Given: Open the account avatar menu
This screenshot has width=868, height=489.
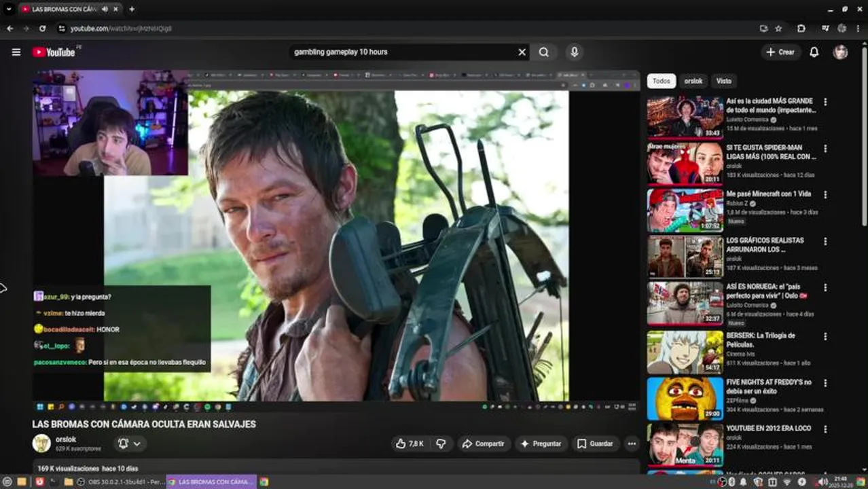Looking at the screenshot, I should (x=841, y=52).
